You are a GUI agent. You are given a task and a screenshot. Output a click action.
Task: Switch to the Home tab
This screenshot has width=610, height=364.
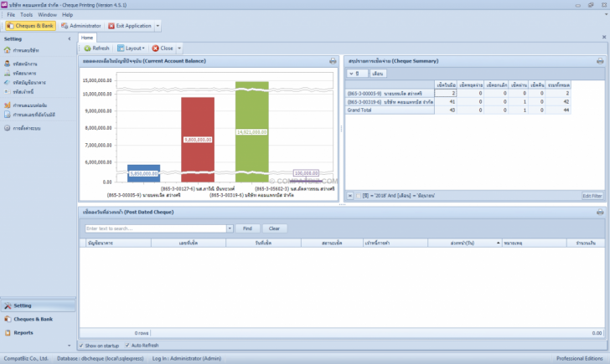coord(87,38)
